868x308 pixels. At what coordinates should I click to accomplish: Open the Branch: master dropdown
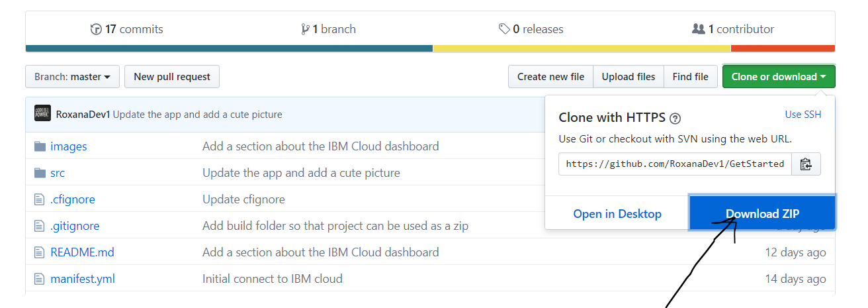pos(72,77)
